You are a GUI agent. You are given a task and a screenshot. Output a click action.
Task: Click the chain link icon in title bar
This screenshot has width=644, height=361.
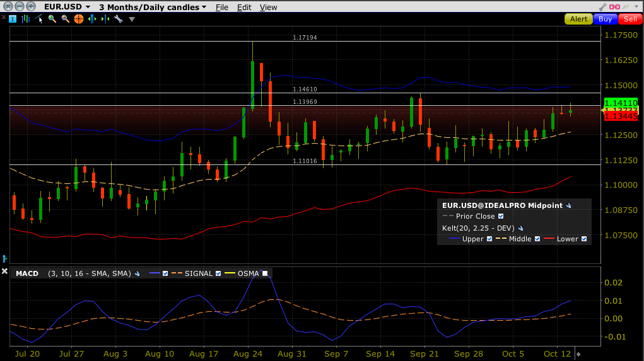pyautogui.click(x=614, y=7)
